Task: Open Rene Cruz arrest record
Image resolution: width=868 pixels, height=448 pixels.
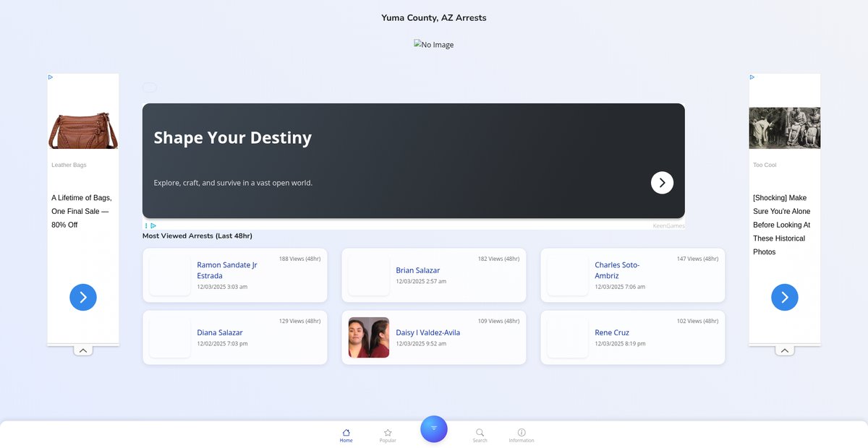Action: [612, 332]
